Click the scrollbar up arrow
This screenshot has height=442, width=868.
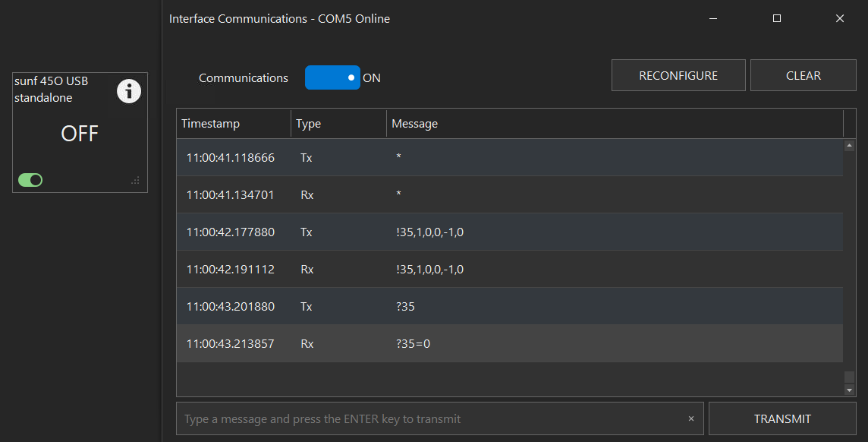click(x=849, y=145)
